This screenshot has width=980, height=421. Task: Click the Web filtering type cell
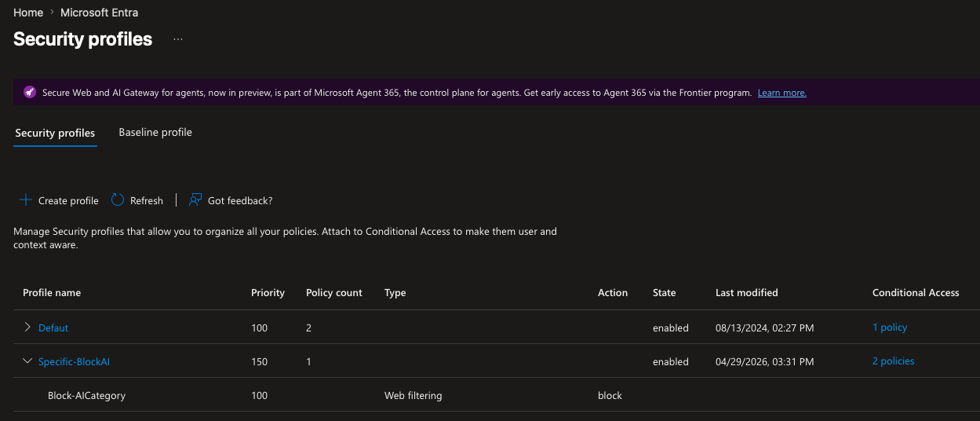click(413, 396)
